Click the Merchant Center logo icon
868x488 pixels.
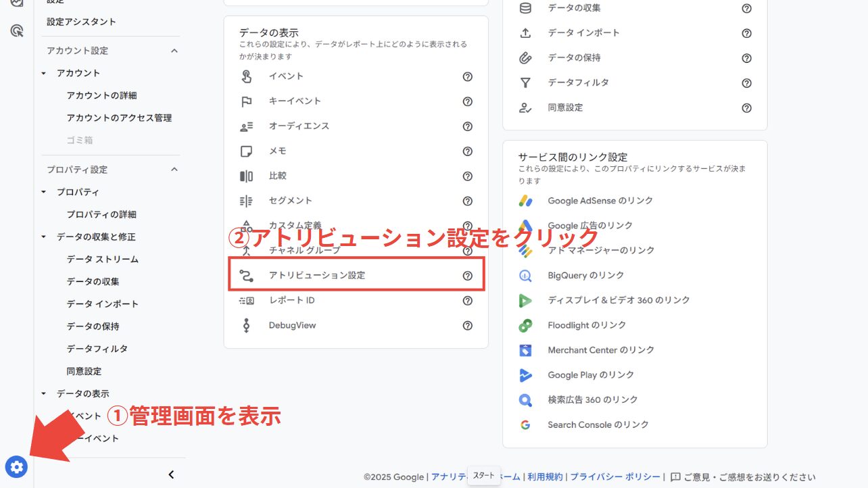525,350
